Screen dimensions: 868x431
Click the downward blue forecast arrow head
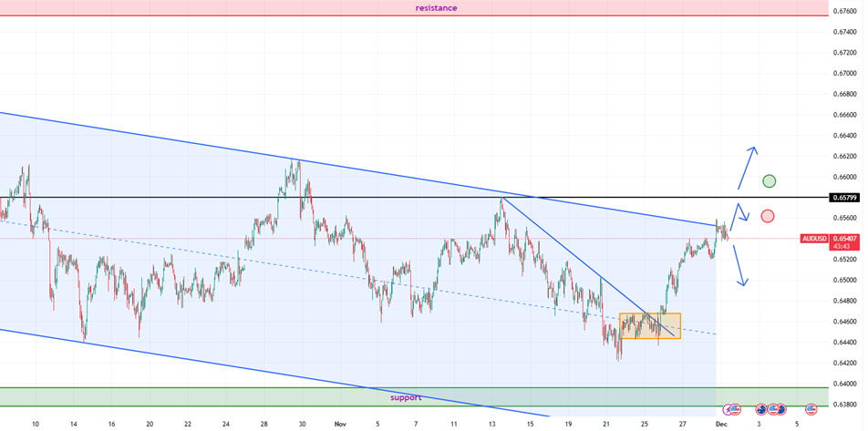click(x=744, y=283)
